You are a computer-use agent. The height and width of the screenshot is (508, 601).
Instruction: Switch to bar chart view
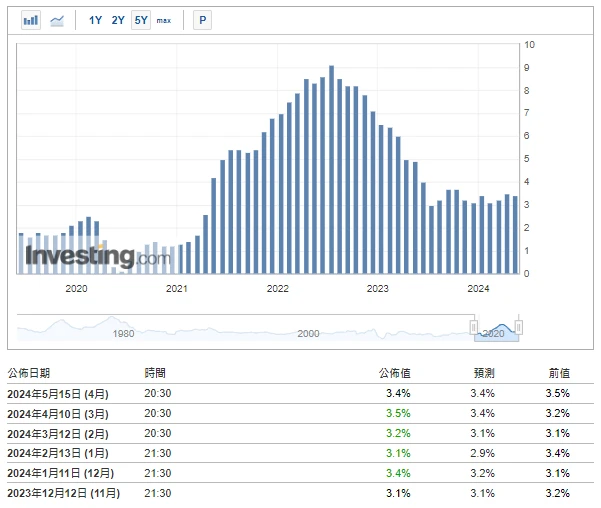(31, 20)
